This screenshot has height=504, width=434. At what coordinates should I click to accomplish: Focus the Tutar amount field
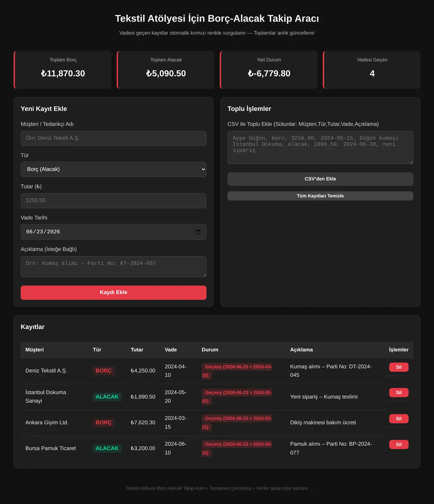(x=114, y=201)
